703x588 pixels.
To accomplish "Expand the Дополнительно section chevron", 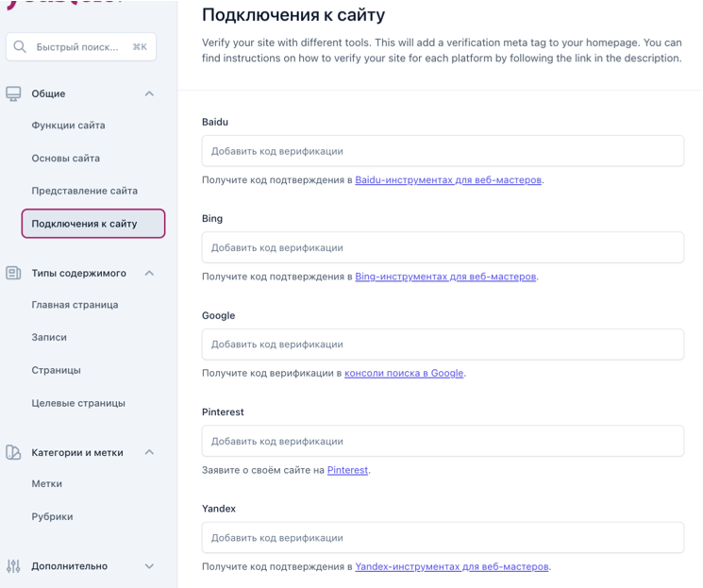I will 149,566.
